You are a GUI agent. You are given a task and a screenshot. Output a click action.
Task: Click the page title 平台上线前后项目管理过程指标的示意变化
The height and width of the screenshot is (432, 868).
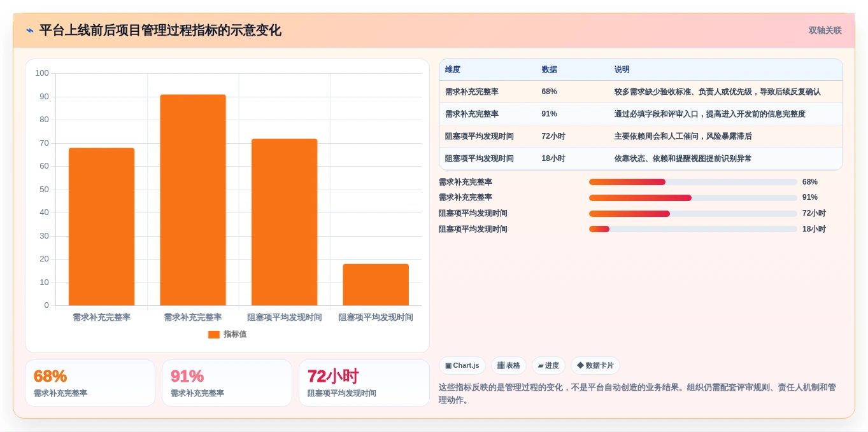pyautogui.click(x=160, y=31)
